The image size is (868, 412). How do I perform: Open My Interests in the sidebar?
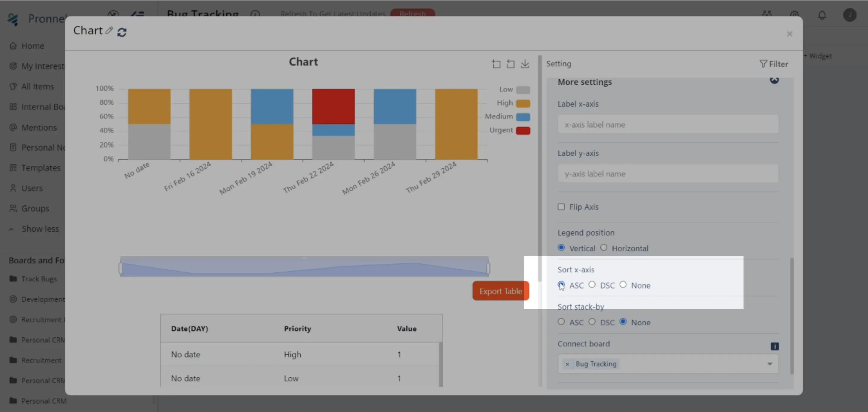[37, 66]
